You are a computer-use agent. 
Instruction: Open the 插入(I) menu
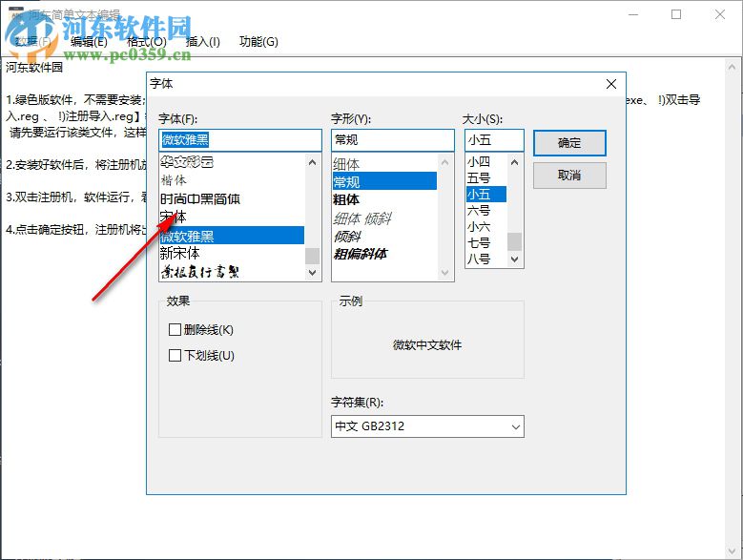pos(203,42)
